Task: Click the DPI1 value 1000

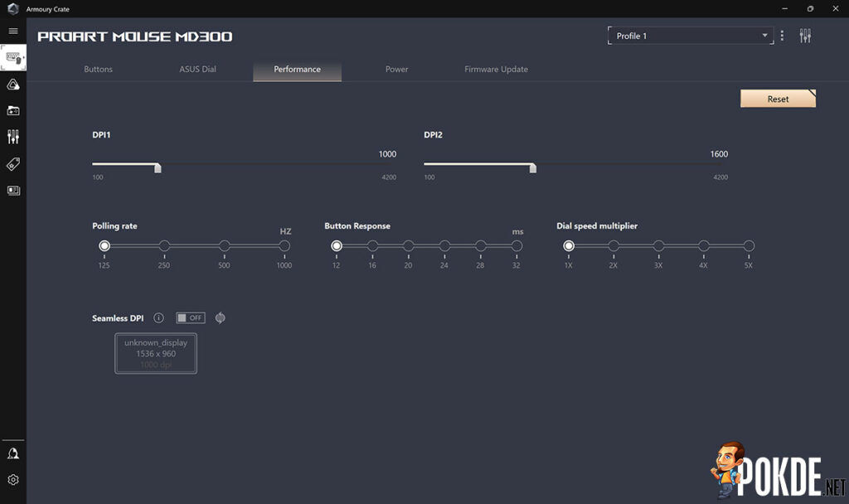Action: (387, 154)
